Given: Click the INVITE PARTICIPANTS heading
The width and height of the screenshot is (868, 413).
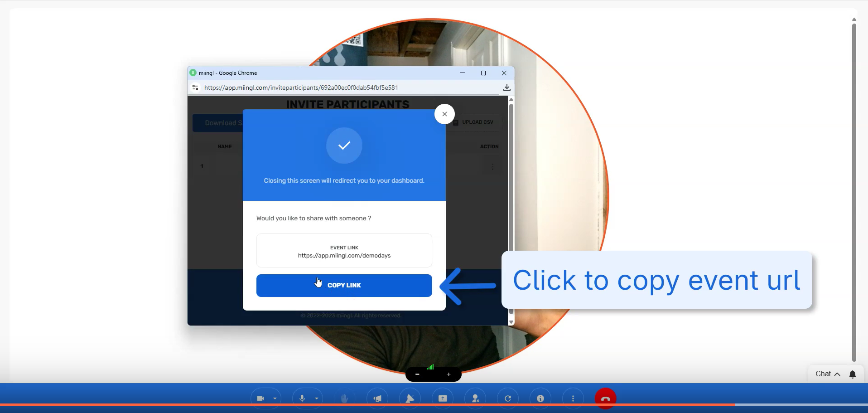Looking at the screenshot, I should pyautogui.click(x=347, y=104).
